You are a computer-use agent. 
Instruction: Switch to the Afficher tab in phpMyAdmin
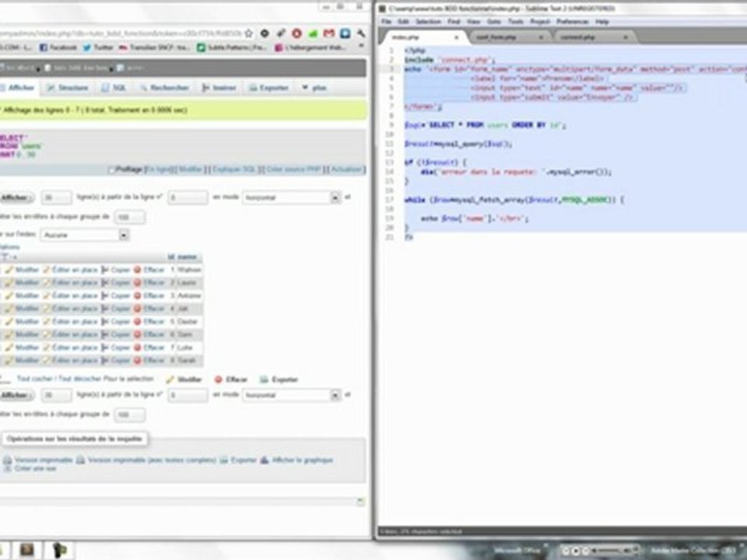(18, 88)
